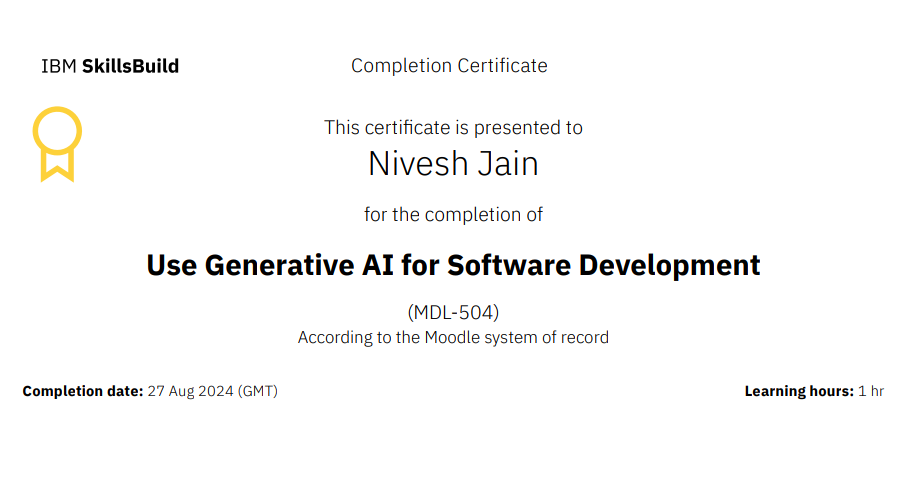Image resolution: width=919 pixels, height=499 pixels.
Task: Click the Completion Certificate heading
Action: [449, 66]
